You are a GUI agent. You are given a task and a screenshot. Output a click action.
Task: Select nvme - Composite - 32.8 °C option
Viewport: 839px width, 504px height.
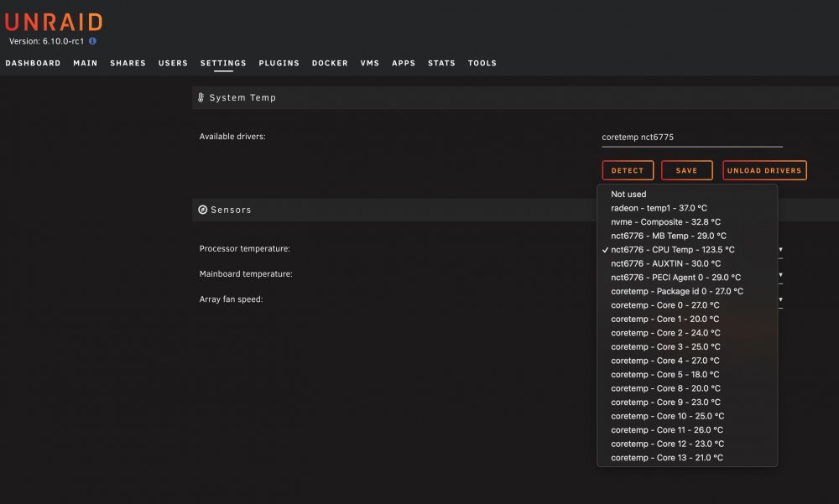[687, 222]
